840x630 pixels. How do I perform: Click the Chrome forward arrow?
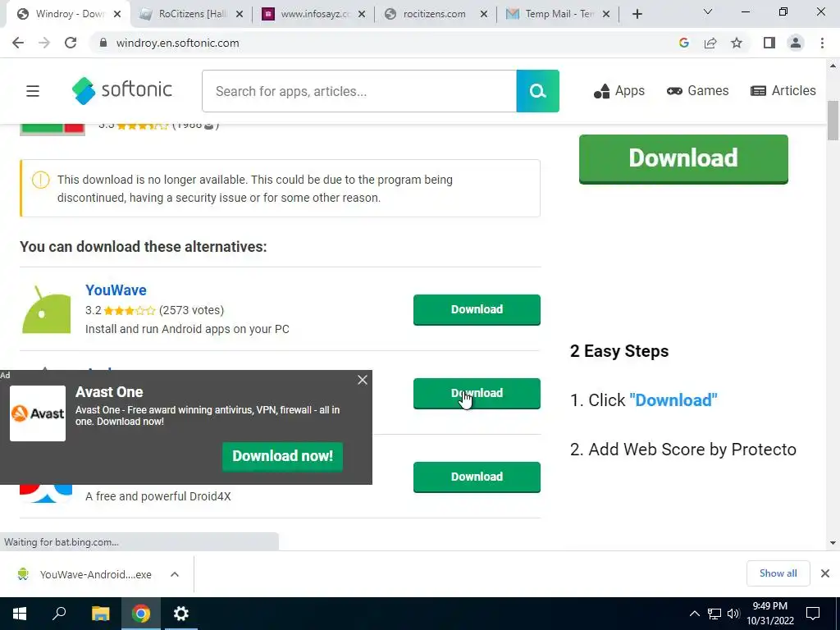pos(44,43)
